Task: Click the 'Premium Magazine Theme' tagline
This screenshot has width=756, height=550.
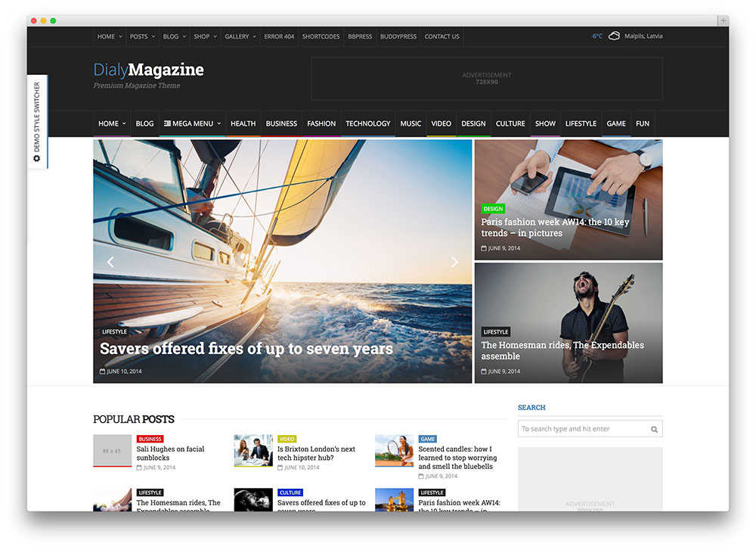Action: (137, 85)
